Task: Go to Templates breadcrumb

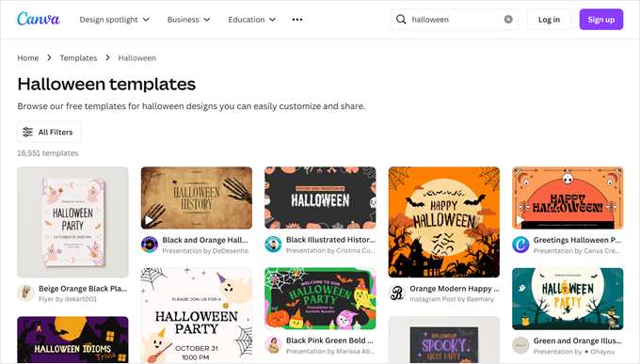Action: 78,58
